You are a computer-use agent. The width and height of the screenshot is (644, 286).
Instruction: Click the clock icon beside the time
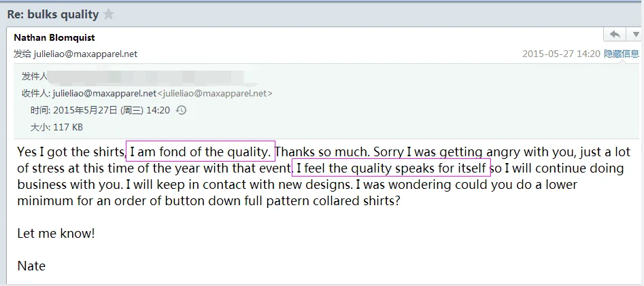pyautogui.click(x=181, y=110)
